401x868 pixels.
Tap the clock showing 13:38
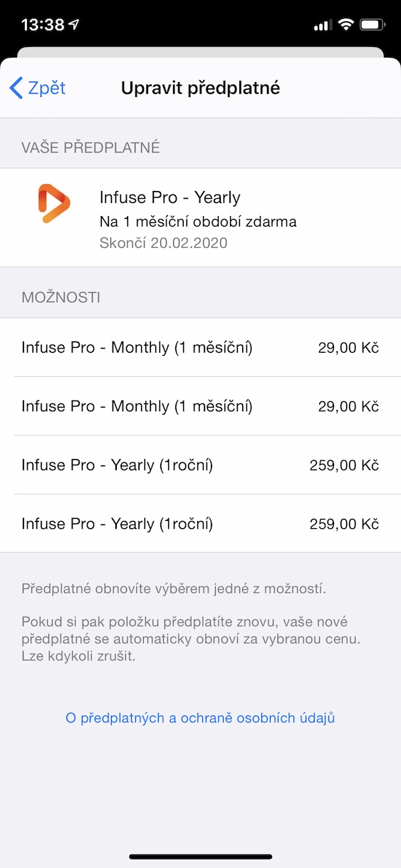[43, 26]
